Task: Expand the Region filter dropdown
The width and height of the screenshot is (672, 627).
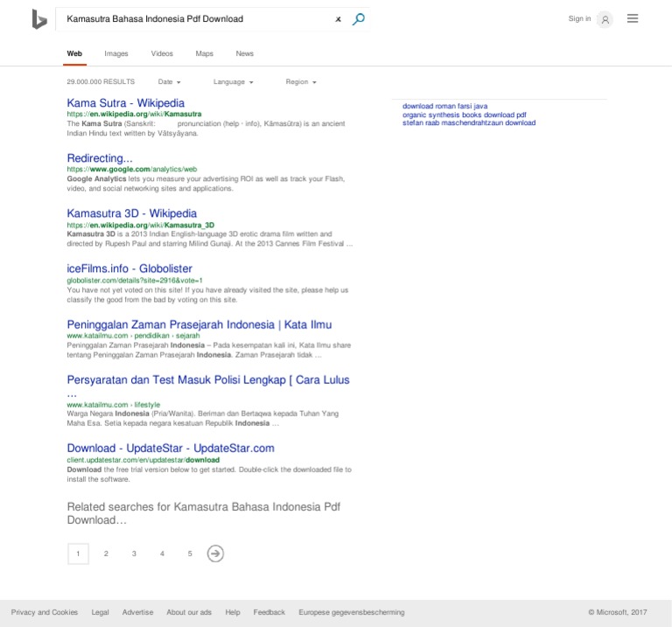Action: click(x=301, y=82)
